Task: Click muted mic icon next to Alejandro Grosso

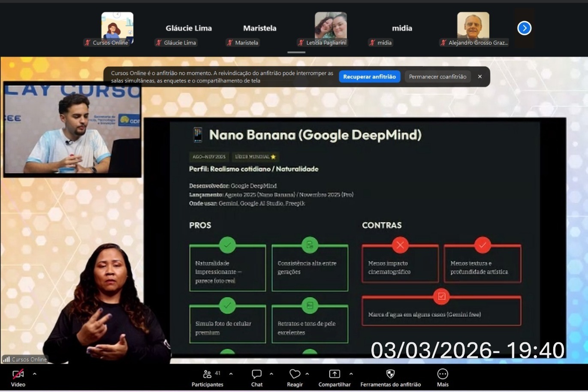Action: coord(443,42)
